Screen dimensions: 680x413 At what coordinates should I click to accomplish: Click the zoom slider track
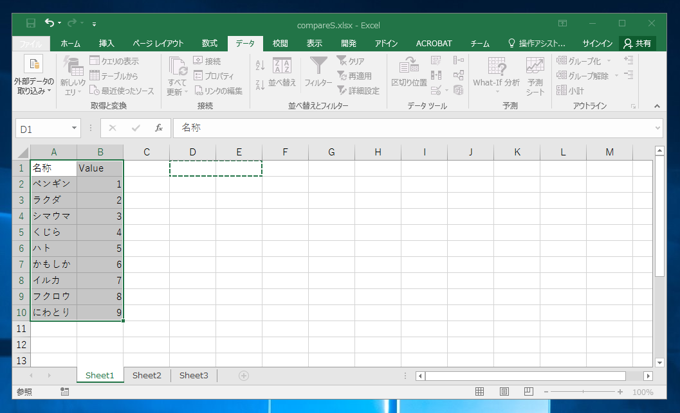[x=583, y=392]
